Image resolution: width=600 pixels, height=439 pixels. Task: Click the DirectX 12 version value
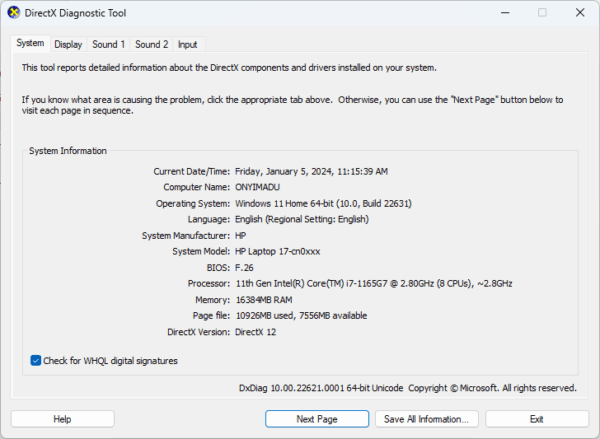pyautogui.click(x=256, y=332)
